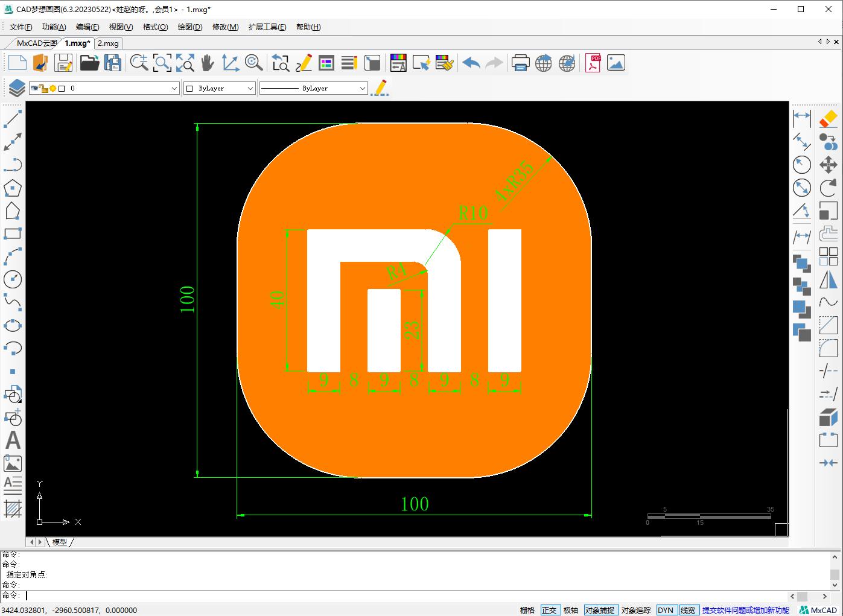
Task: Click the Undo arrow icon
Action: coord(471,63)
